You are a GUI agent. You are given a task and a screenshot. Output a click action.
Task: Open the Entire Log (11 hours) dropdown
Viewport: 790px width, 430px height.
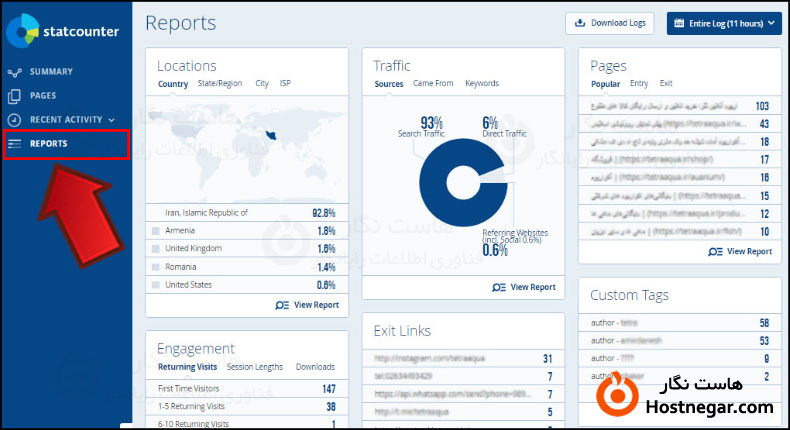click(724, 23)
